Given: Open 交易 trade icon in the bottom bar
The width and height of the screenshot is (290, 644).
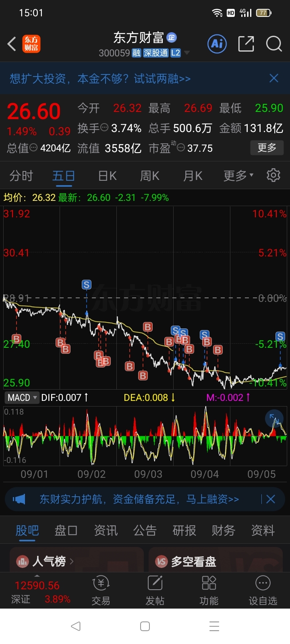Looking at the screenshot, I should coord(101,583).
